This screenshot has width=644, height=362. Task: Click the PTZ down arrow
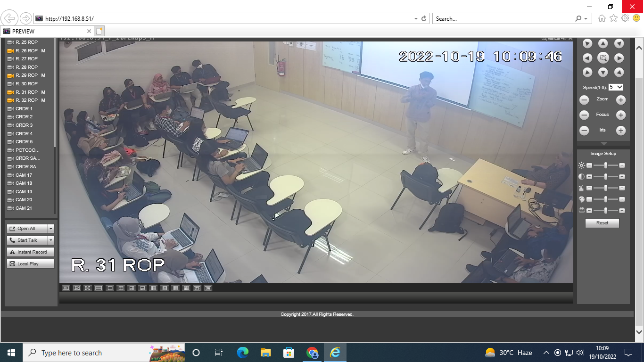(603, 72)
